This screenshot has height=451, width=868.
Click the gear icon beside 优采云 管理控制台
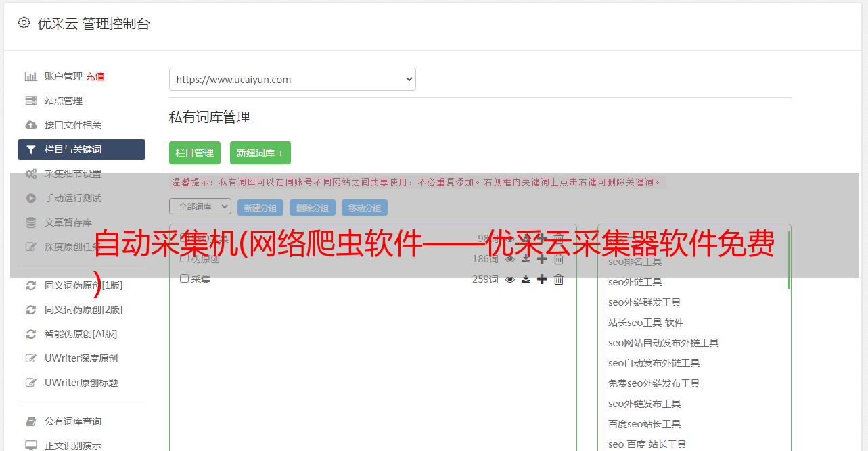point(24,23)
